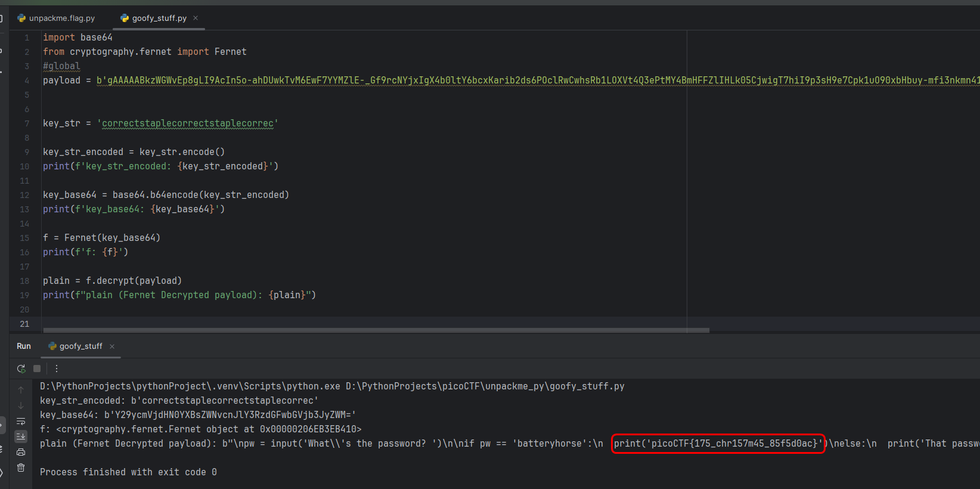980x489 pixels.
Task: Click the Run tool window label
Action: (x=24, y=346)
